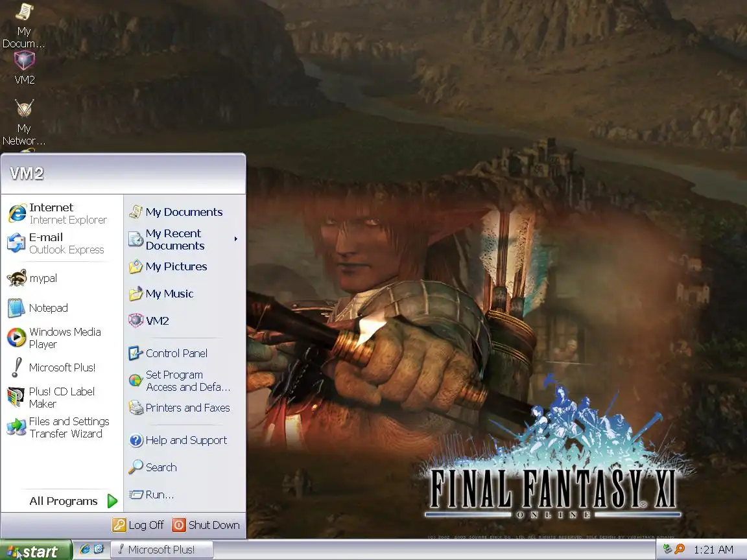Image resolution: width=747 pixels, height=560 pixels.
Task: Click the network tray icon
Action: pos(667,550)
